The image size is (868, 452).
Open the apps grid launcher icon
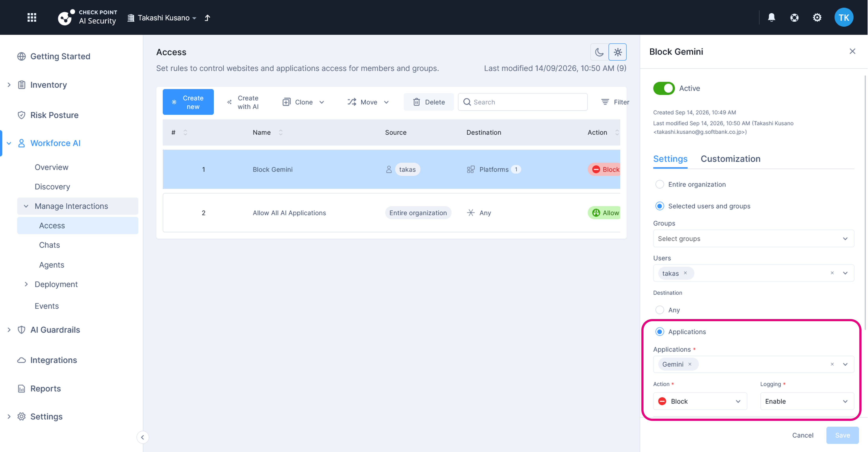click(x=32, y=18)
